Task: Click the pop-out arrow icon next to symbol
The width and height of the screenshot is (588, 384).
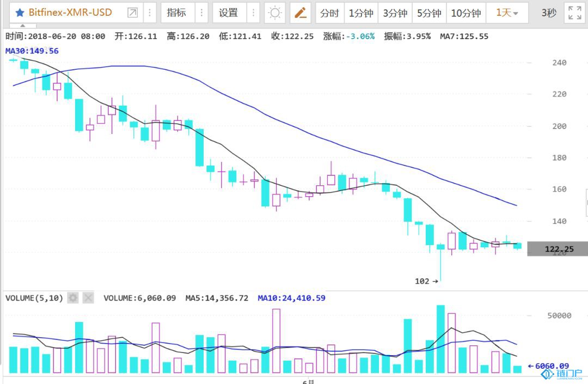Action: click(132, 13)
